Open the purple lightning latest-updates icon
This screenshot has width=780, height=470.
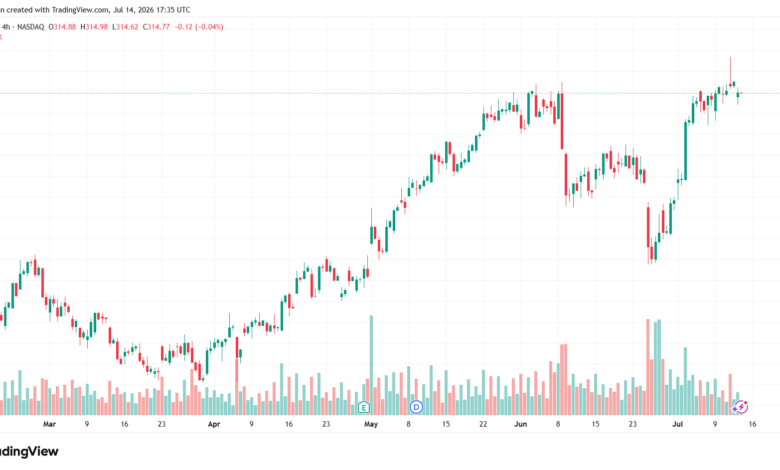(740, 407)
